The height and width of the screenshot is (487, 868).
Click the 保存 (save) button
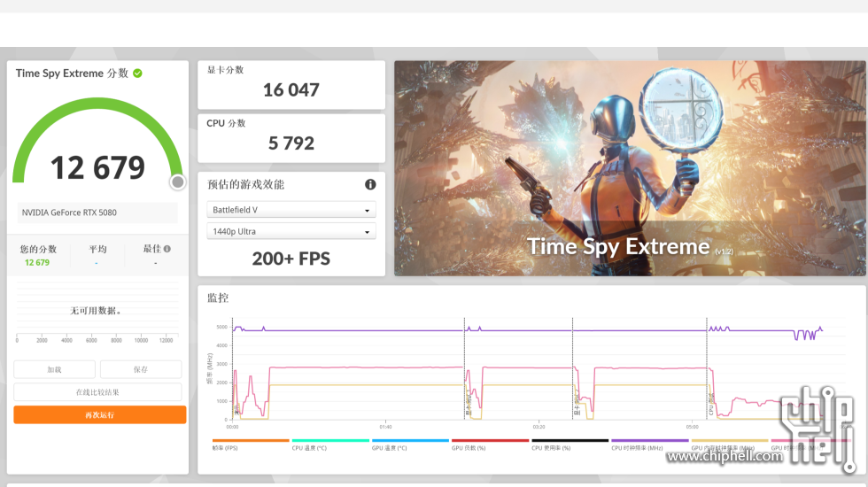pyautogui.click(x=141, y=369)
